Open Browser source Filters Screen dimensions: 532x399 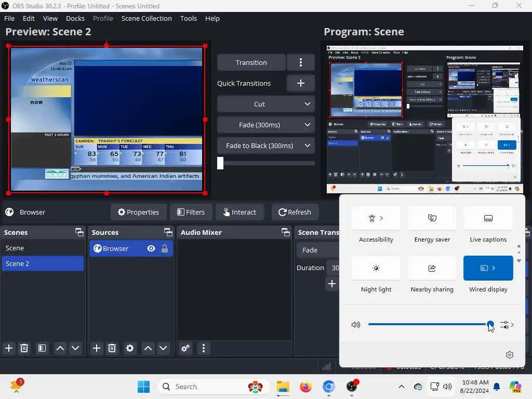click(x=191, y=212)
